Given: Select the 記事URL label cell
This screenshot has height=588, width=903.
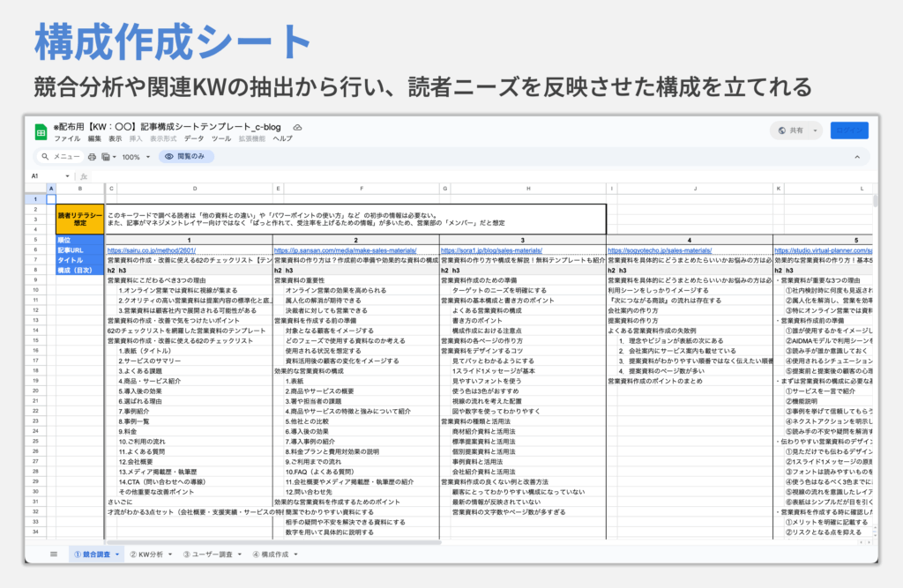Looking at the screenshot, I should point(80,250).
